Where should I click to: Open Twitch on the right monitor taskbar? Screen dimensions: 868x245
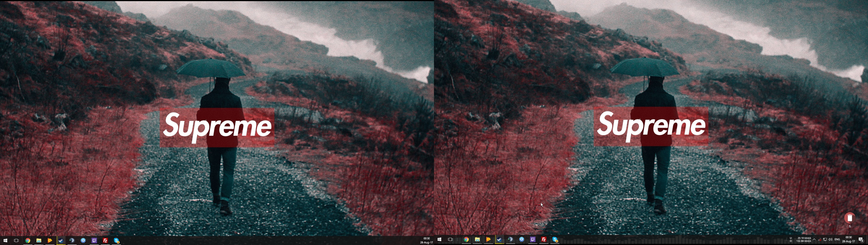(533, 239)
